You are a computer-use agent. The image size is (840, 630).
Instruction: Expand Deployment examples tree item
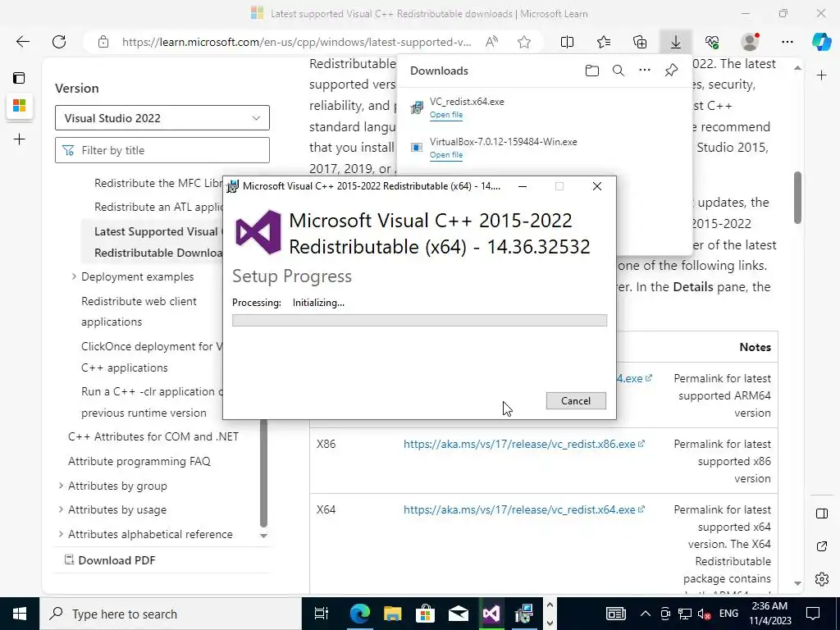tap(74, 277)
